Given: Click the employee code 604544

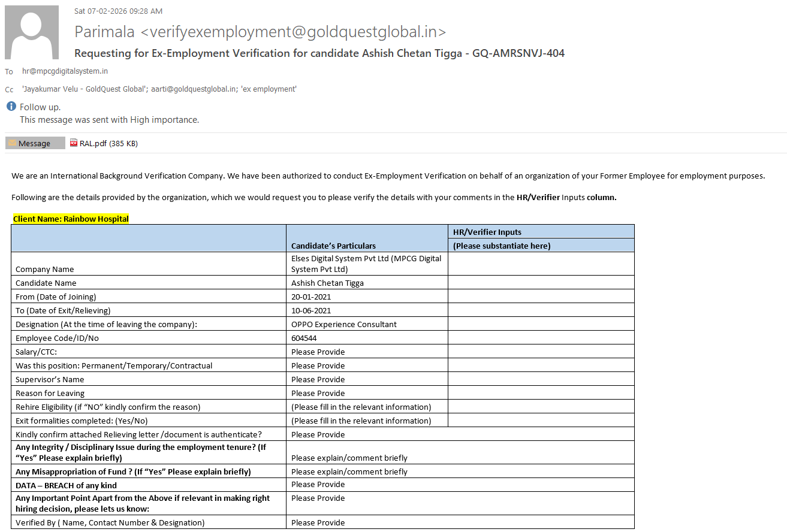Looking at the screenshot, I should (x=304, y=338).
